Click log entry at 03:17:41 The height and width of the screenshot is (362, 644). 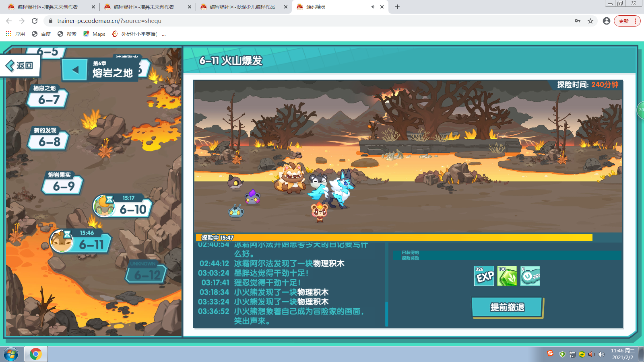(251, 283)
